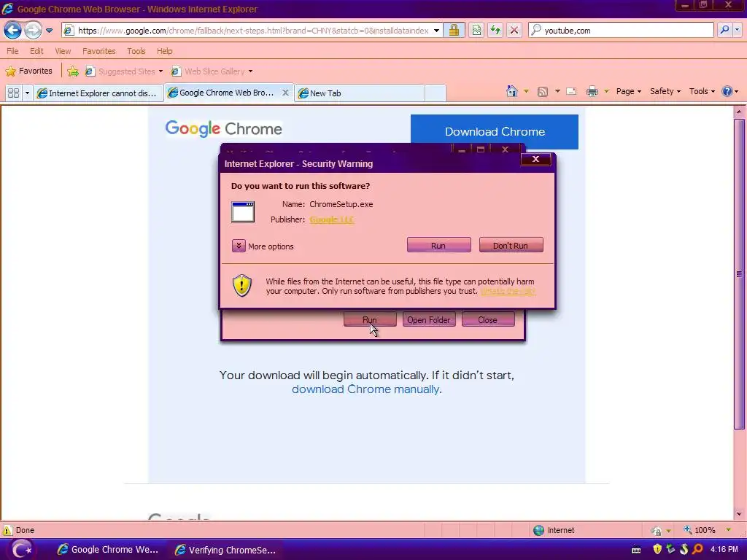This screenshot has width=747, height=560.
Task: Open the Favorites menu
Action: [99, 51]
